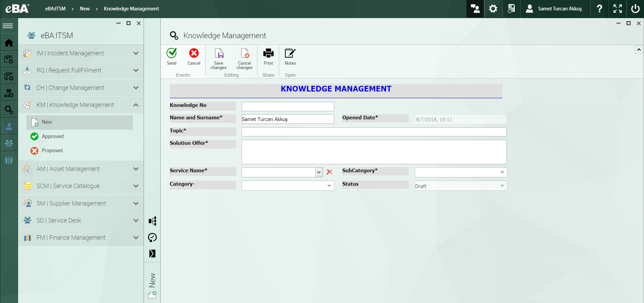Click the eBA:ITSM breadcrumb

click(x=55, y=9)
